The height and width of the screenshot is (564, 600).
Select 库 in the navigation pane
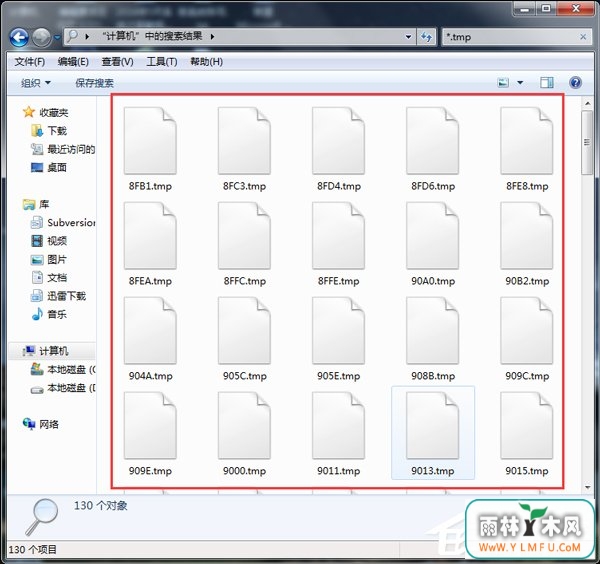tap(36, 204)
